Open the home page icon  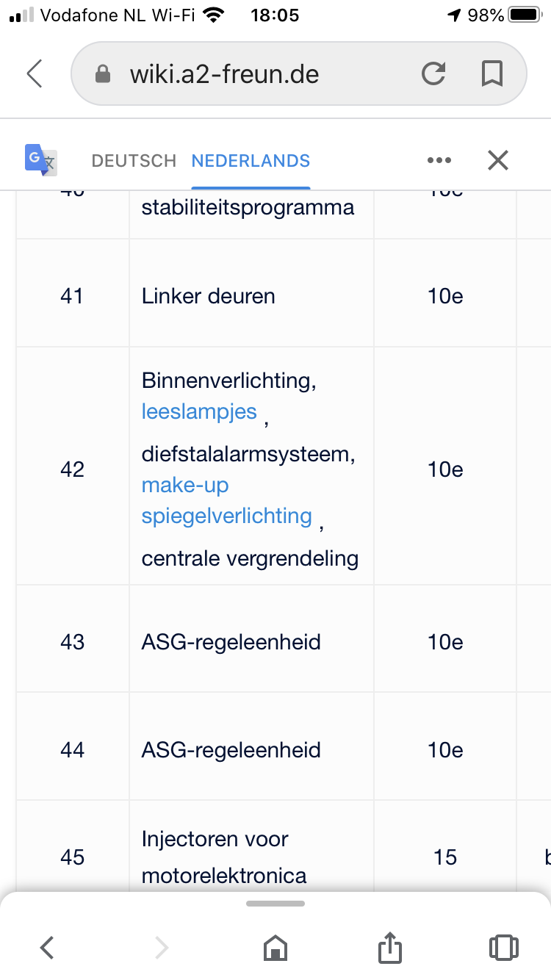coord(275,948)
